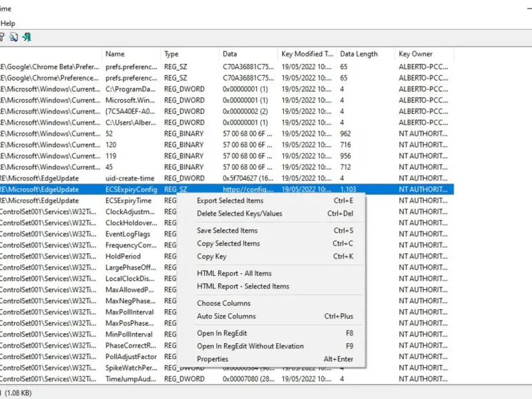Click the Find toolbar icon
532x399 pixels.
point(13,37)
